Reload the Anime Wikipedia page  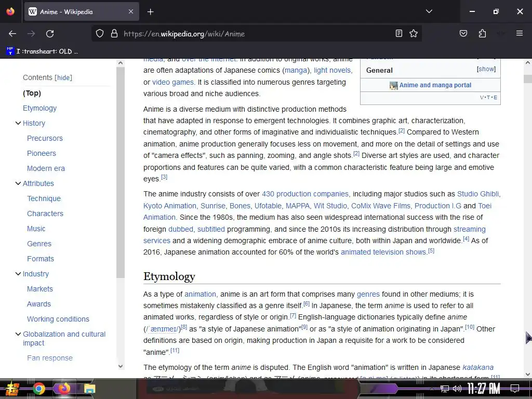[50, 34]
